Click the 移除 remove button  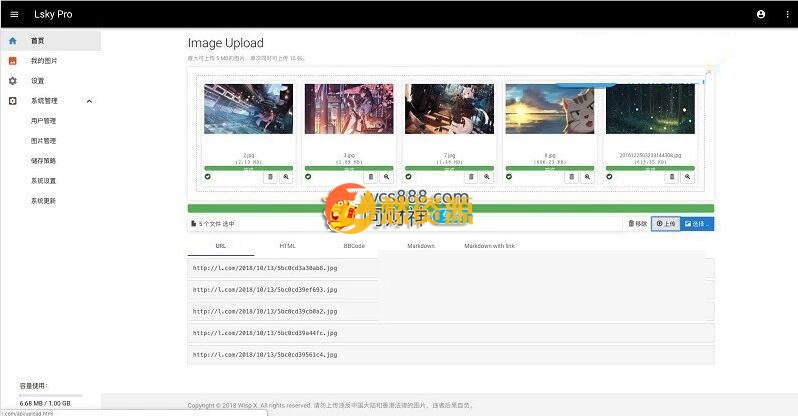[638, 224]
